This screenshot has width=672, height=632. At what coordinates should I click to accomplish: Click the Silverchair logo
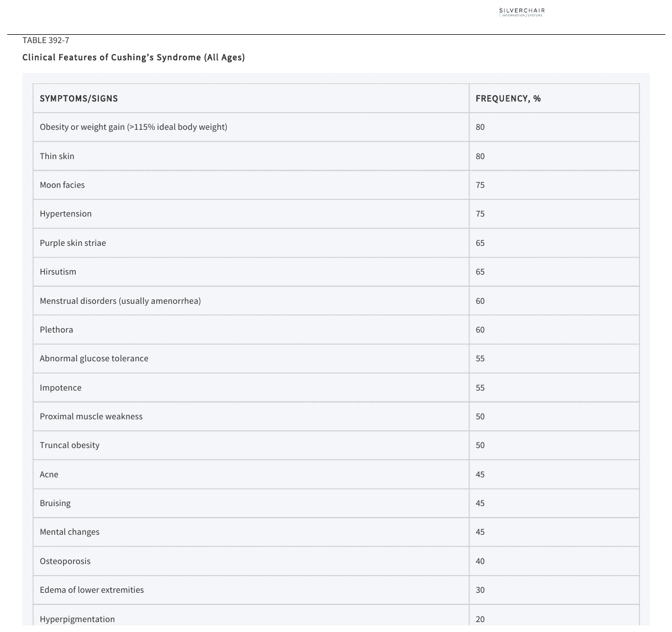tap(522, 12)
